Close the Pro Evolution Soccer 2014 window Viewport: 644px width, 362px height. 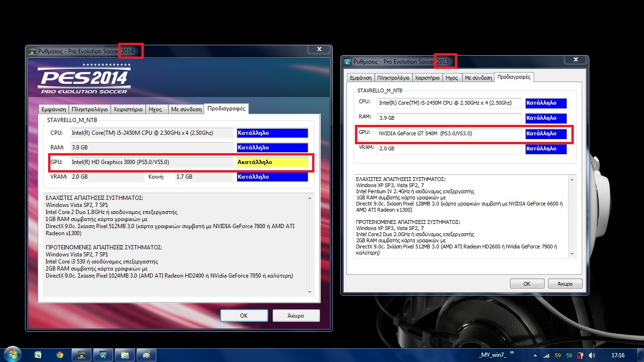319,49
